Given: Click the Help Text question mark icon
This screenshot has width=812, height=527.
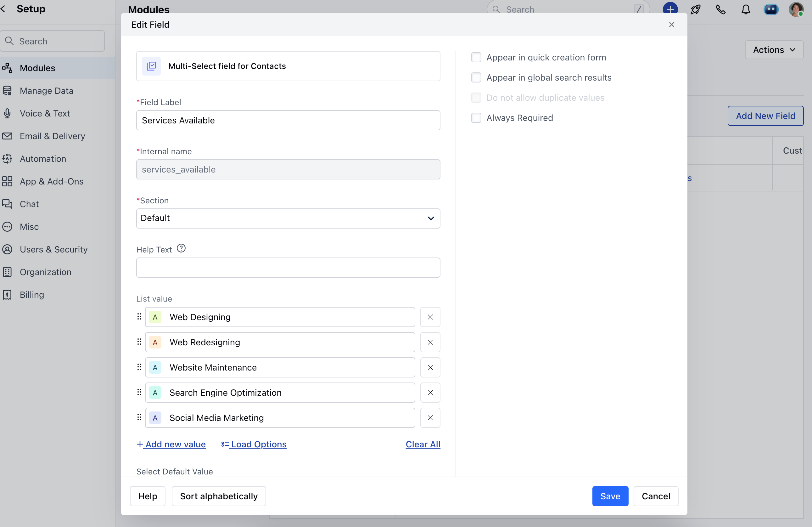Looking at the screenshot, I should click(x=181, y=248).
